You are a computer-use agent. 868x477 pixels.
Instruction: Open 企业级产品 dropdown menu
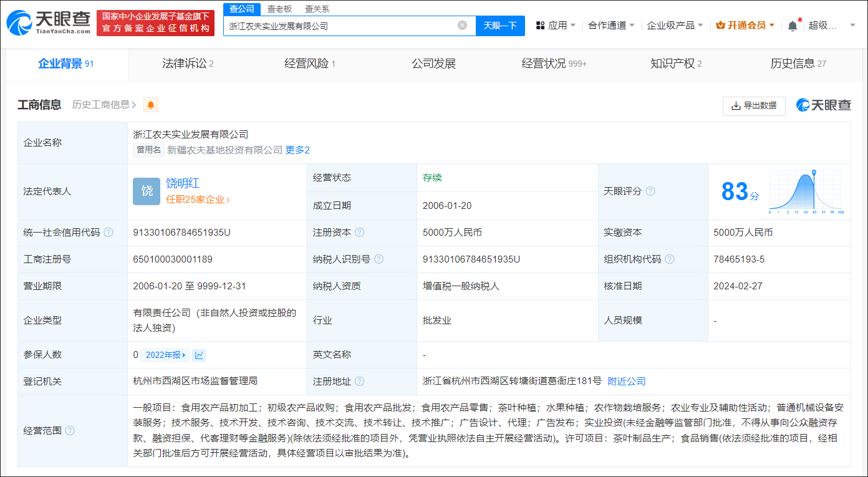tap(675, 26)
